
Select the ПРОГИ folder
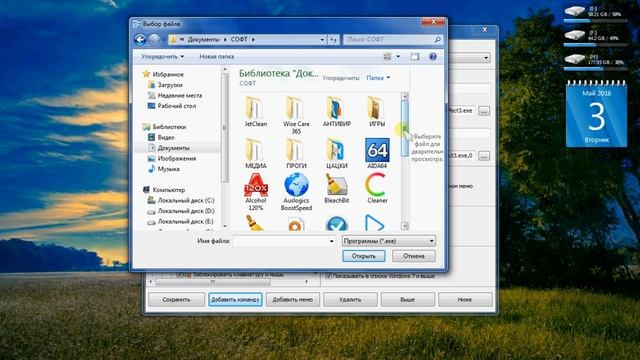click(x=296, y=153)
